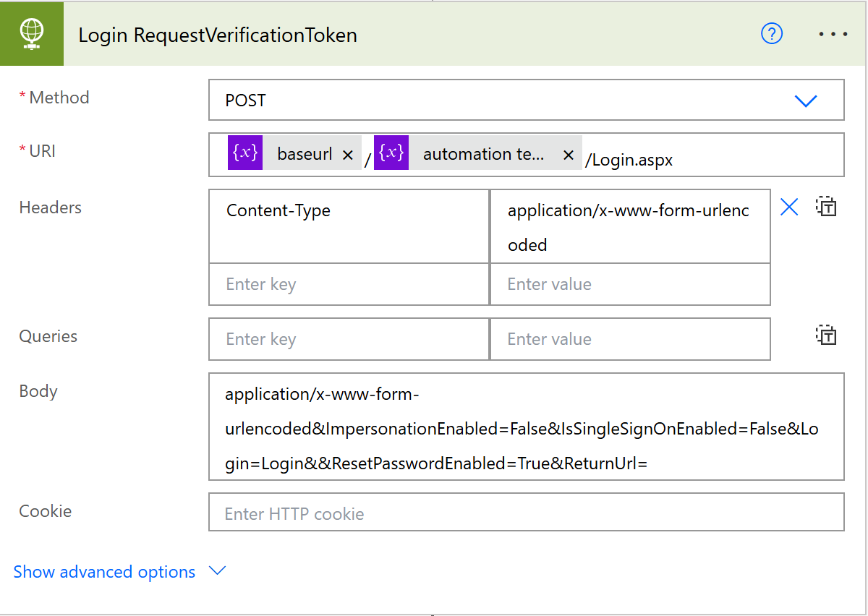Open the three-dot action menu
This screenshot has height=616, width=868.
coord(833,34)
